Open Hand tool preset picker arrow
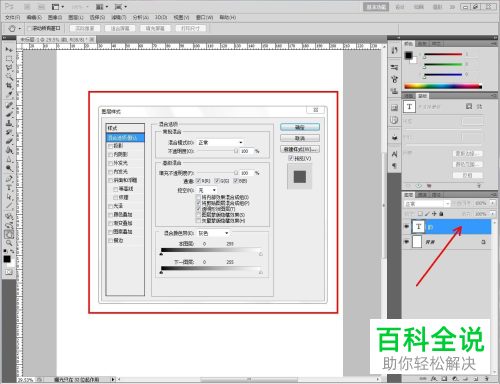The image size is (500, 384). [x=20, y=29]
